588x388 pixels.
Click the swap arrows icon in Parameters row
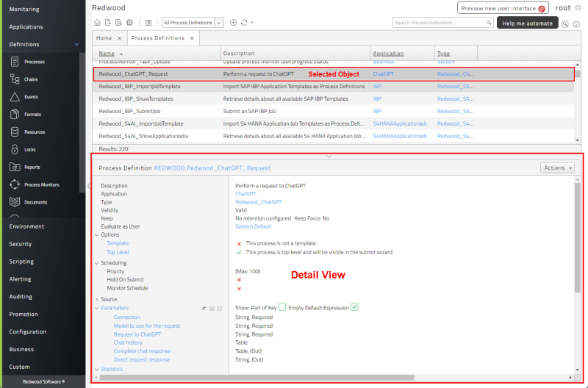[204, 308]
